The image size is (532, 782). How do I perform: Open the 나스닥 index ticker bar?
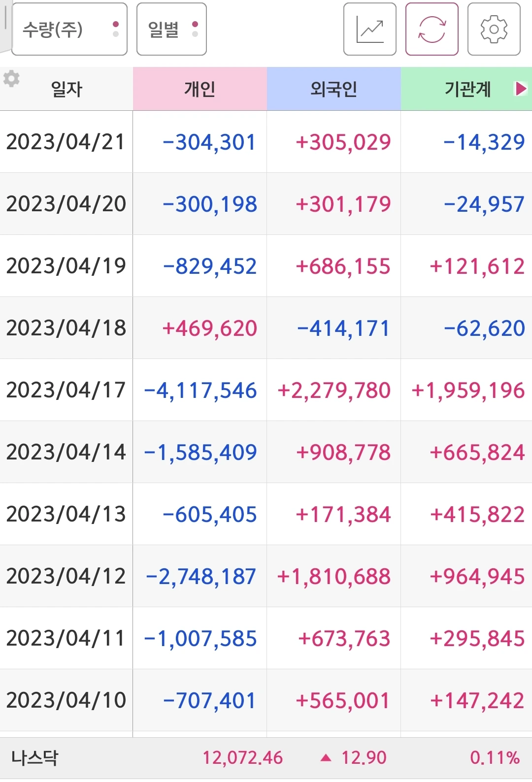click(266, 758)
